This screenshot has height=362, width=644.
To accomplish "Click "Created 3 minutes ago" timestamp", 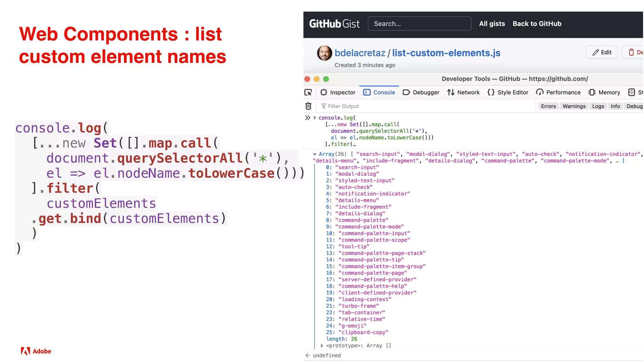I will click(365, 65).
